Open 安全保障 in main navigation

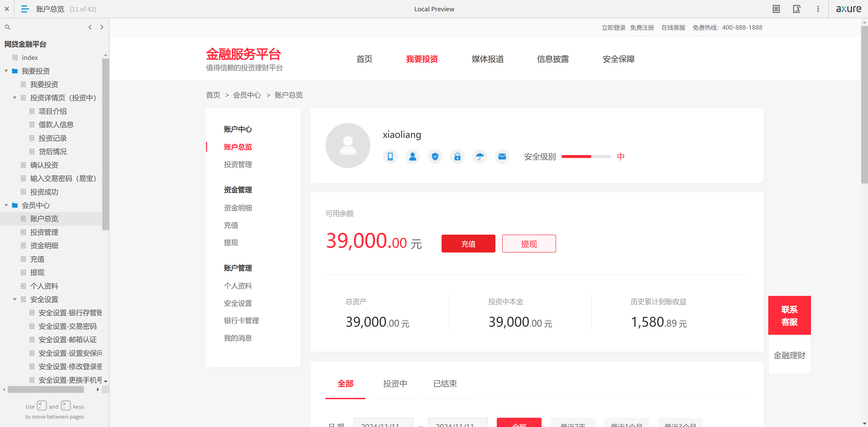[x=618, y=59]
